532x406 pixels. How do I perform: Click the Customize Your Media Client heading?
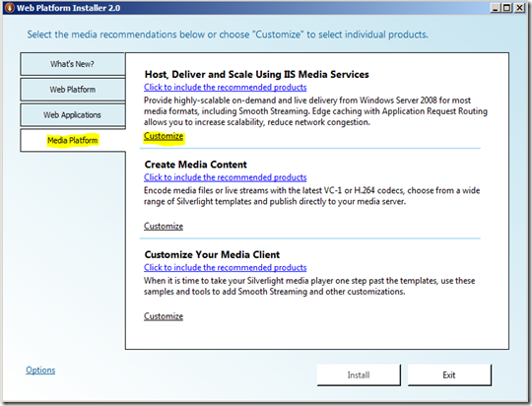[212, 254]
